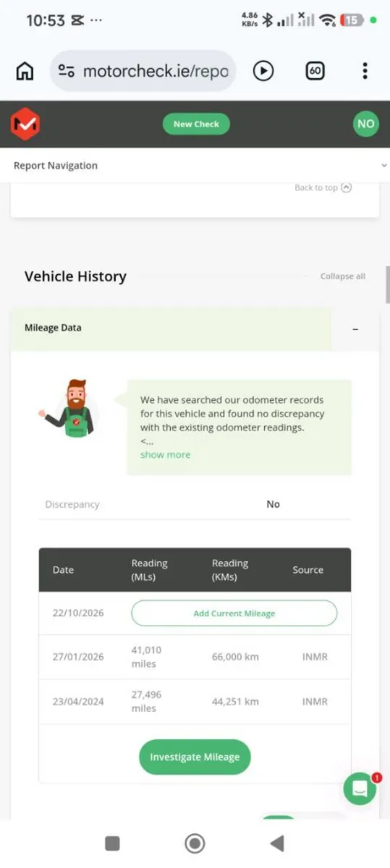Open the NO user avatar
This screenshot has width=390, height=868.
coord(366,124)
